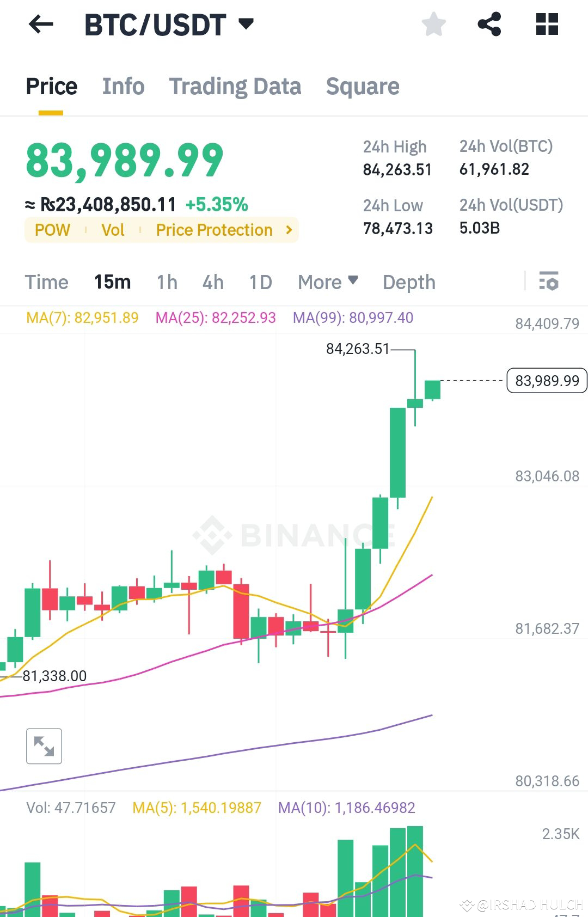Image resolution: width=588 pixels, height=917 pixels.
Task: View the Depth chart
Action: [408, 282]
